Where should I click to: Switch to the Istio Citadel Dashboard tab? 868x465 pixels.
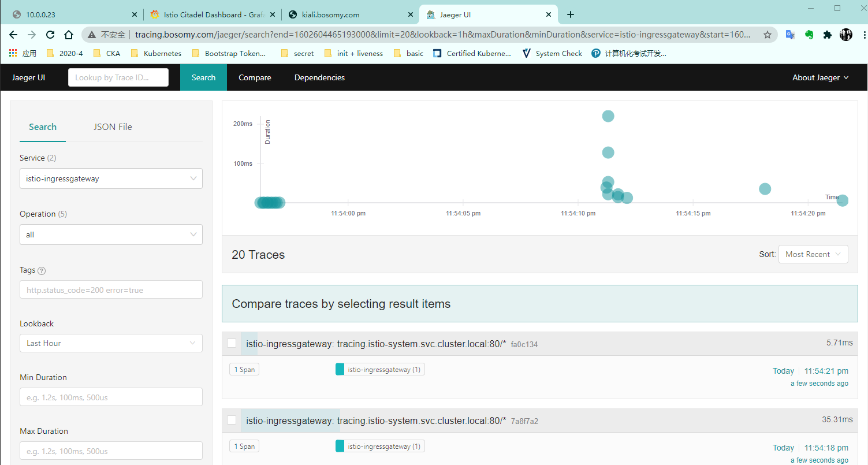coord(212,14)
